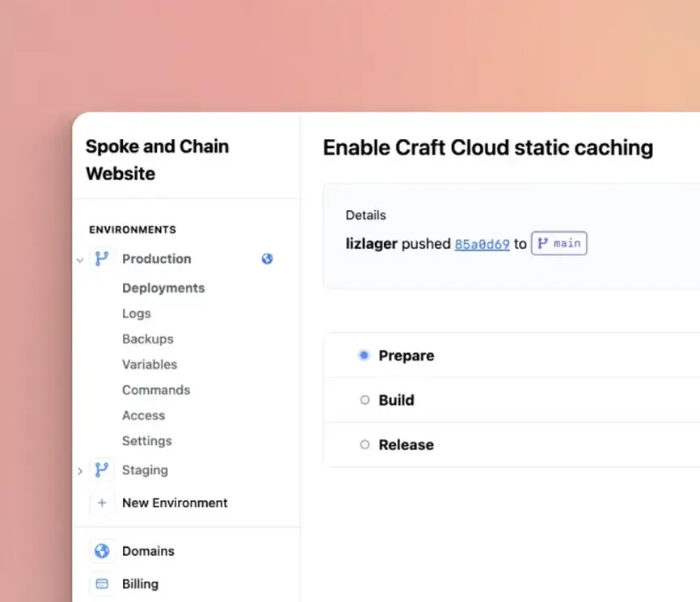Click the Build step status circle
This screenshot has height=602, width=700.
pos(365,400)
